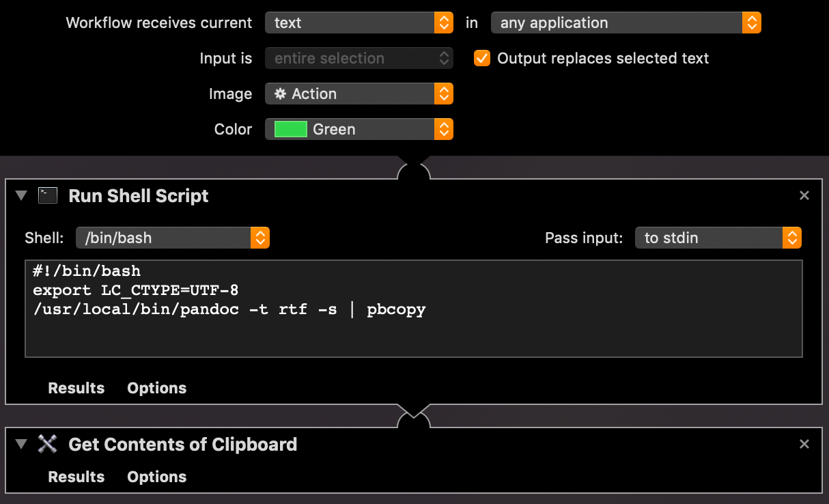Viewport: 829px width, 504px height.
Task: Open Results for Run Shell Script
Action: tap(76, 388)
